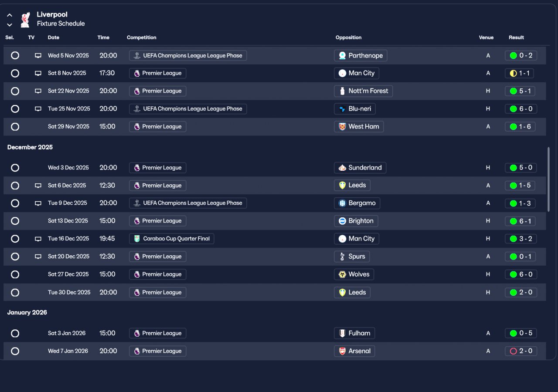Click the Nott'm Forest club crest
Viewport: 558px width, 392px height.
[x=342, y=91]
